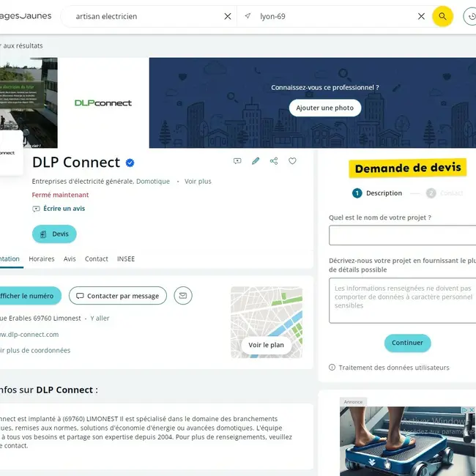476x476 pixels.
Task: Share the DLP Connect listing
Action: pos(274,161)
